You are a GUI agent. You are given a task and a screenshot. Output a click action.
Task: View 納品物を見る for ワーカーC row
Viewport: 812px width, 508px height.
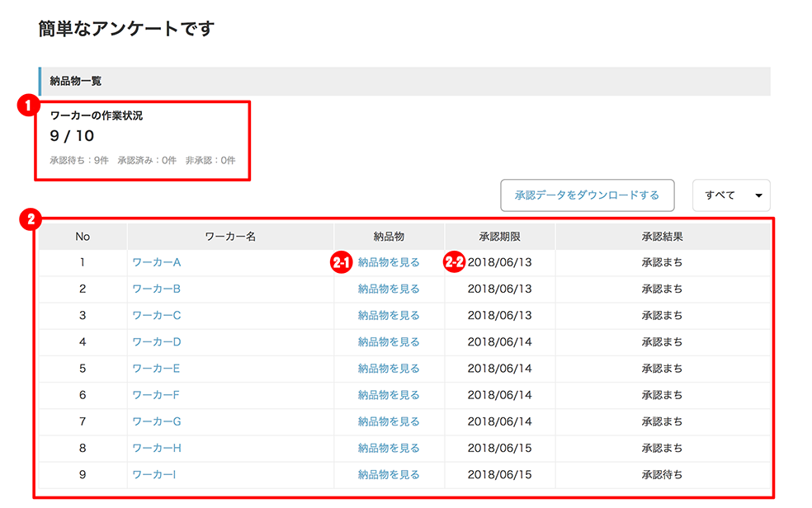(x=389, y=316)
